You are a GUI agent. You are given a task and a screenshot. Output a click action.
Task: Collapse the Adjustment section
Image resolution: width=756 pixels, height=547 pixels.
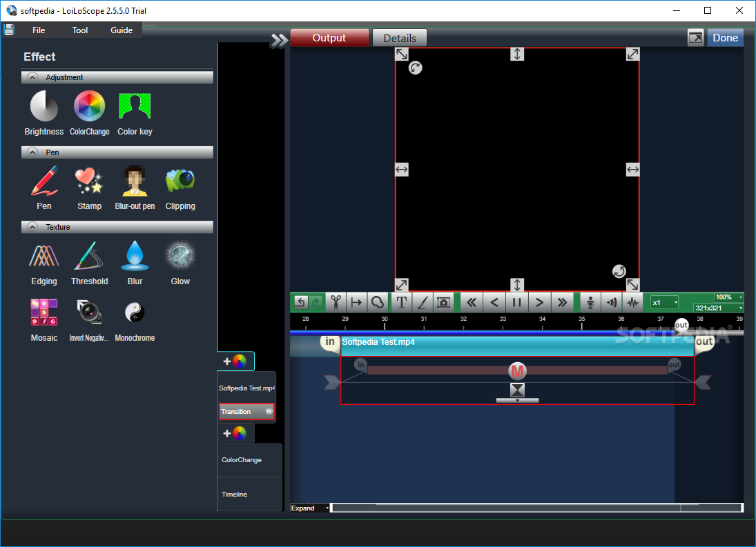32,77
